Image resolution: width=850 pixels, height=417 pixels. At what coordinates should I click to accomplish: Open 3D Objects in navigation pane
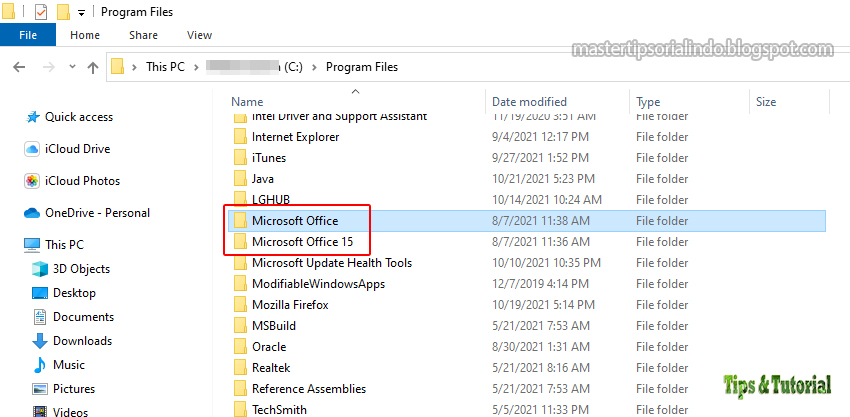click(x=81, y=270)
